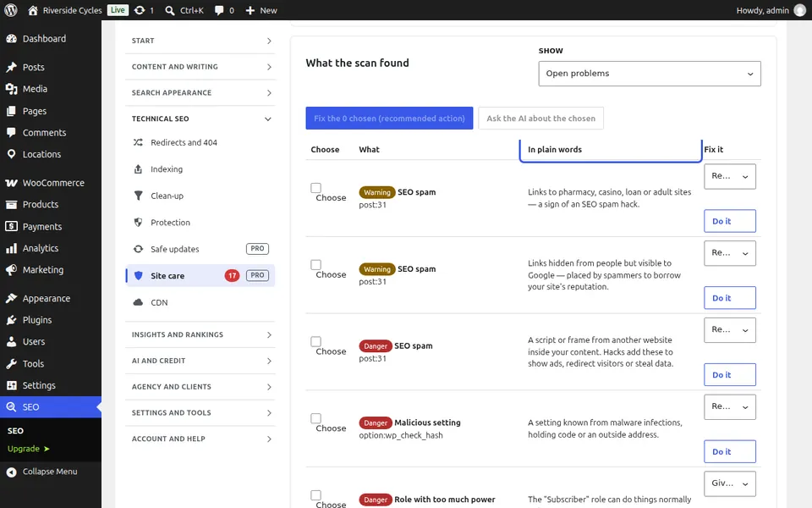This screenshot has width=812, height=508.
Task: Open Redirects and 404 shuffle icon
Action: click(138, 142)
